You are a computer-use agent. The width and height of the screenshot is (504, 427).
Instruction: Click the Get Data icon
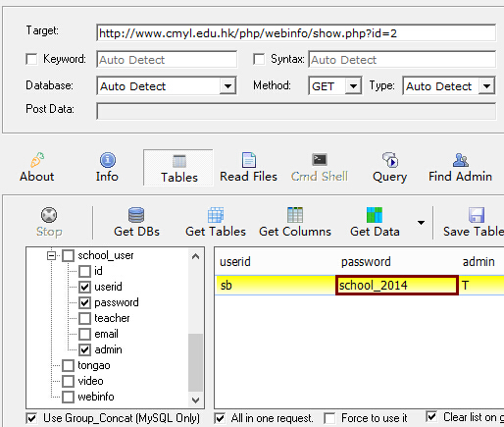point(375,215)
